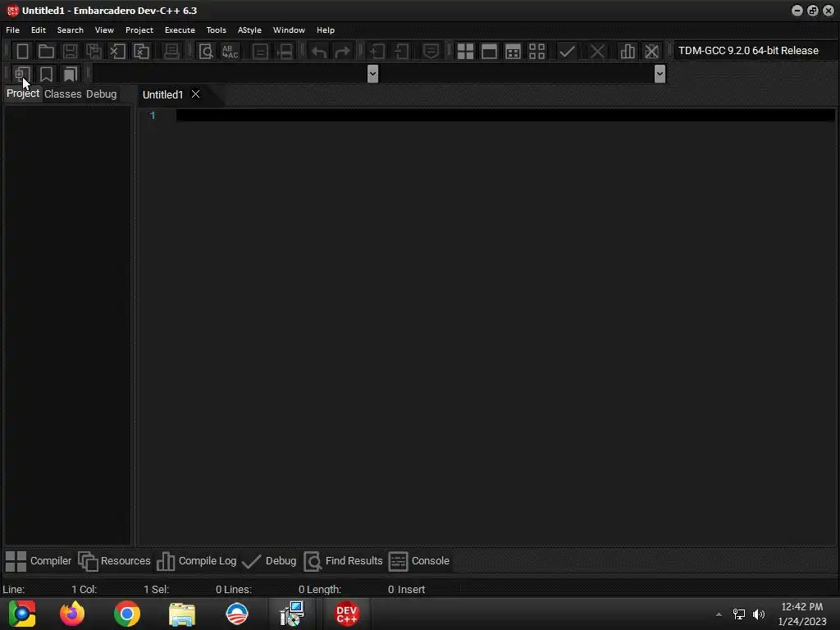Click the Indent icon
This screenshot has width=840, height=630.
[x=377, y=52]
